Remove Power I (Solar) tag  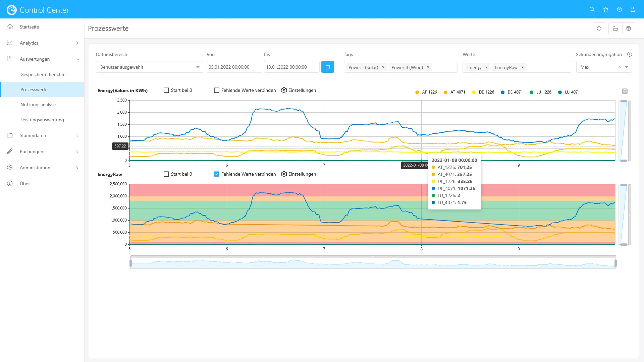pyautogui.click(x=383, y=67)
